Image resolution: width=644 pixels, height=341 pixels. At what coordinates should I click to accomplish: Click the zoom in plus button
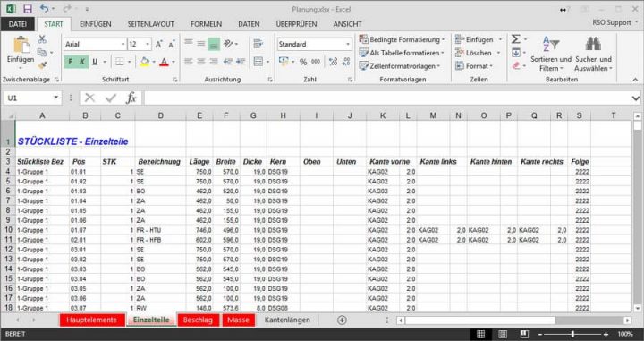tap(606, 335)
